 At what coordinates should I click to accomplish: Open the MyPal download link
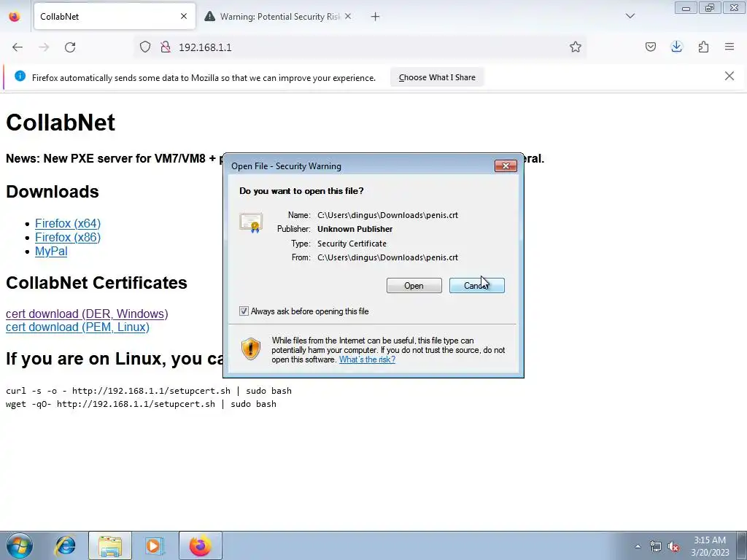51,251
